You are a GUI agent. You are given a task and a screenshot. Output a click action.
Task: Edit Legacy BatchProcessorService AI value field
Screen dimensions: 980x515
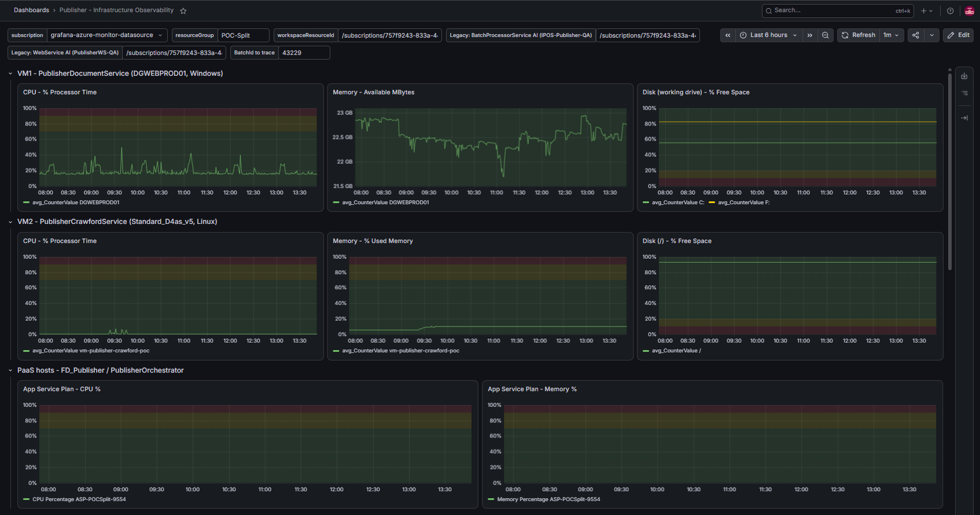coord(648,35)
